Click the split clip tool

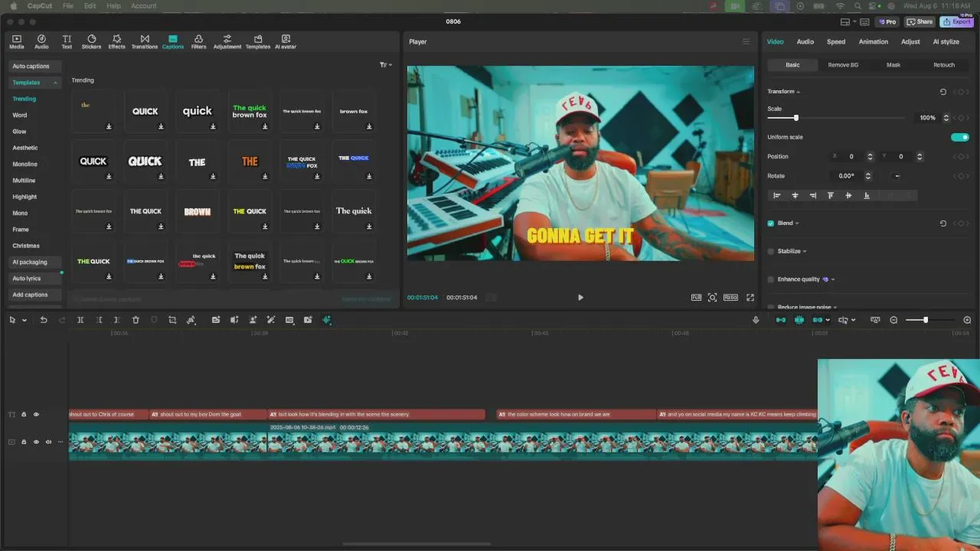click(x=80, y=320)
